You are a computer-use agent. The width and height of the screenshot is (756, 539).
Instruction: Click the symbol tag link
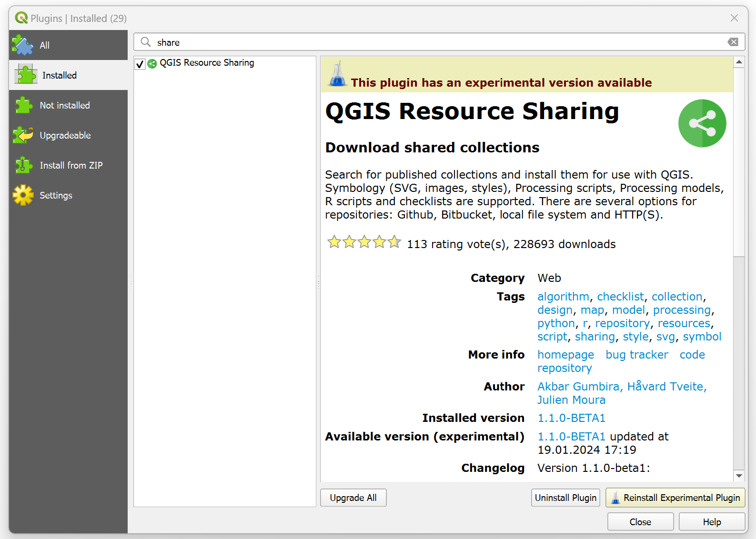coord(702,337)
